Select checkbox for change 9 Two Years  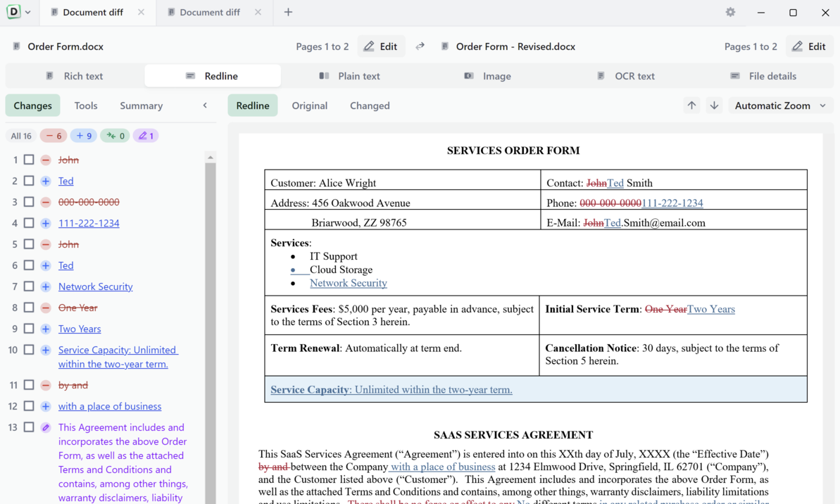pos(29,329)
